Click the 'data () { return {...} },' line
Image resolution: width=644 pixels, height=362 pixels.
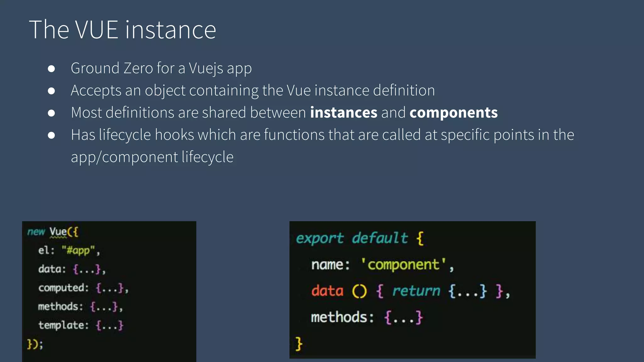(410, 291)
